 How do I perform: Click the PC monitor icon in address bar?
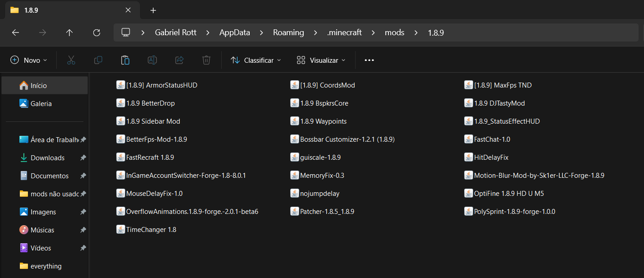click(x=126, y=32)
